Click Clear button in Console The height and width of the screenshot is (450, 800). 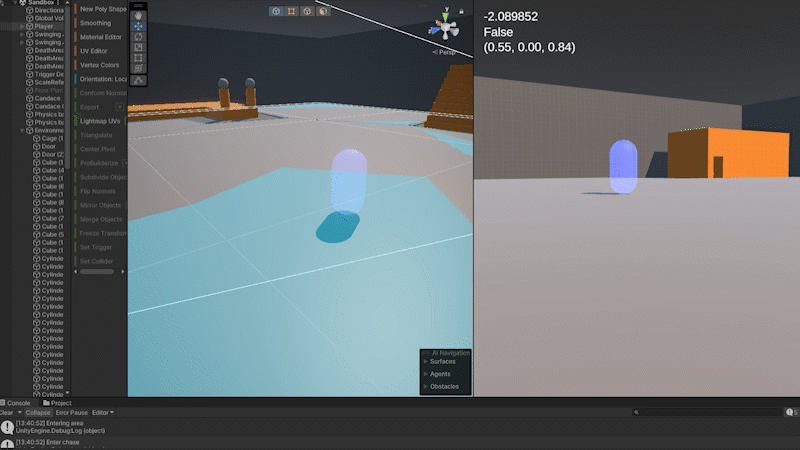pyautogui.click(x=7, y=412)
